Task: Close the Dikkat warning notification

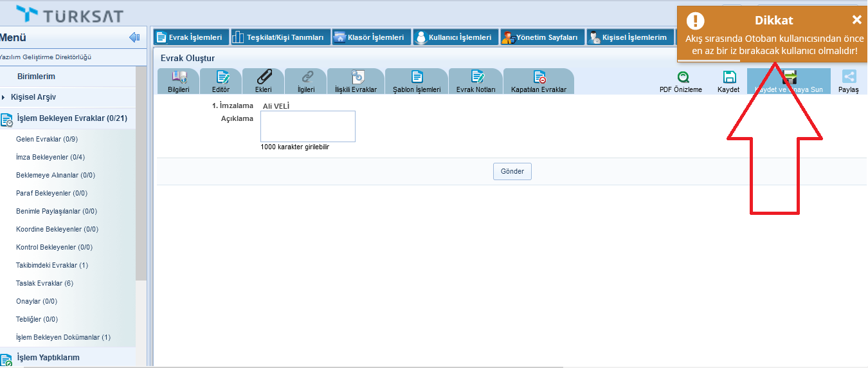Action: pos(856,20)
